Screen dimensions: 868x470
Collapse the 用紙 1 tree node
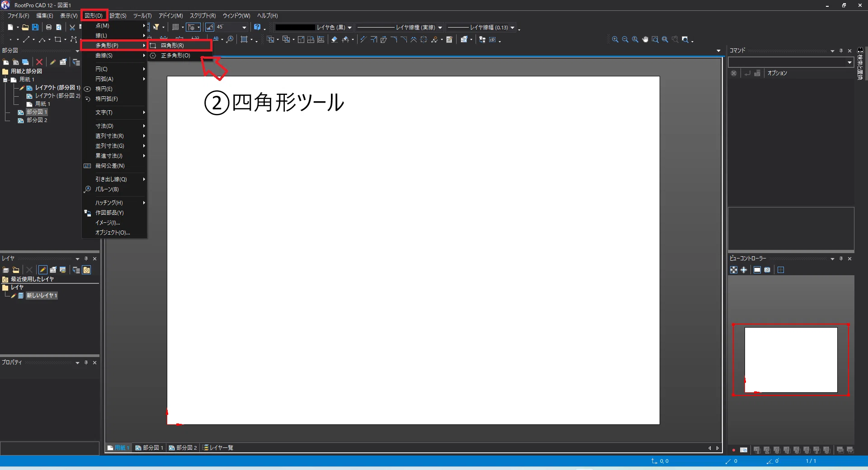click(x=5, y=80)
